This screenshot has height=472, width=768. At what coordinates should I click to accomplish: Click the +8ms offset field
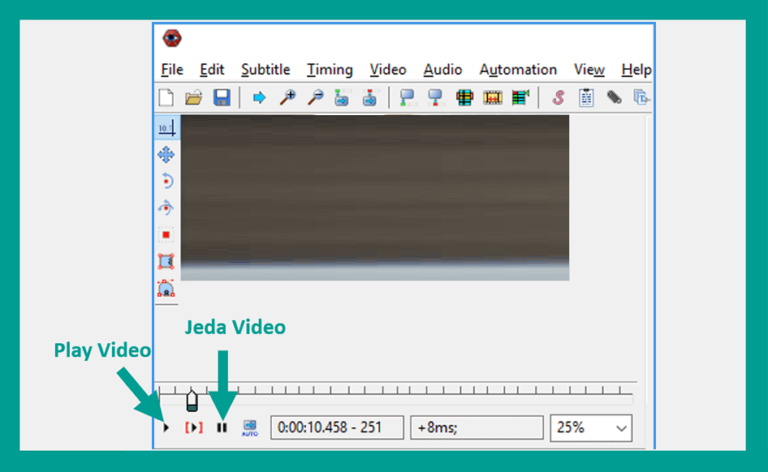[x=477, y=428]
